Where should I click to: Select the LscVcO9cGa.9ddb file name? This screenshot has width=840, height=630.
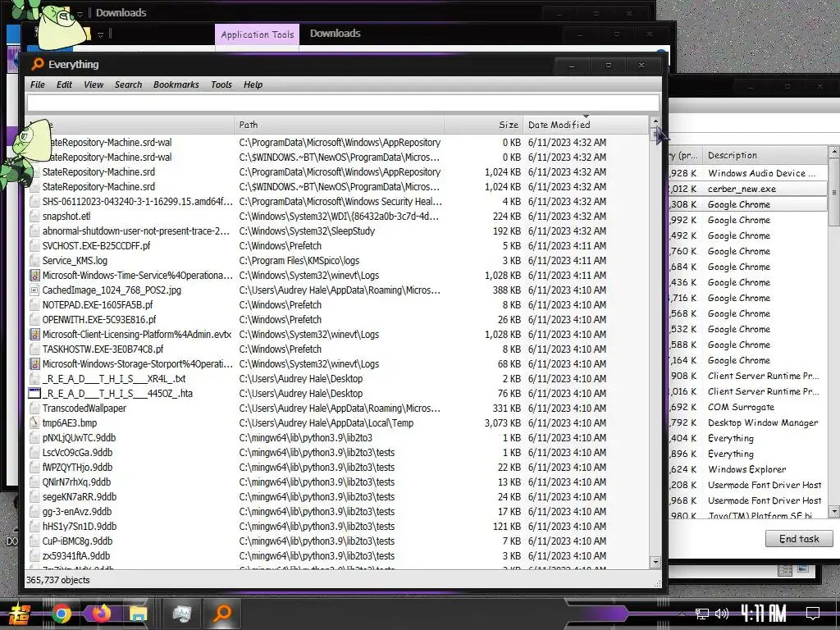(x=78, y=453)
